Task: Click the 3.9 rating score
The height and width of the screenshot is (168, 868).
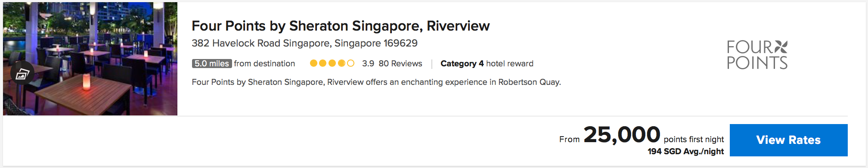Action: pyautogui.click(x=368, y=63)
